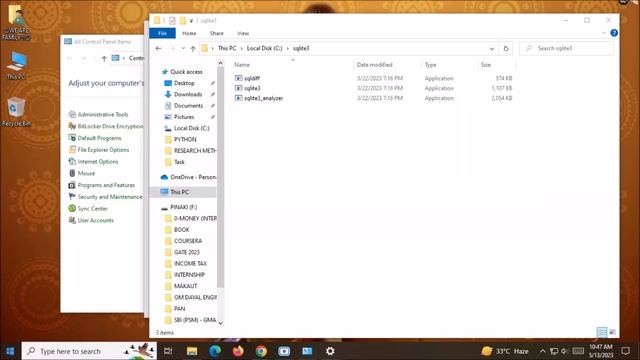The image size is (640, 360).
Task: Select the sqlite3 application file
Action: pos(252,88)
